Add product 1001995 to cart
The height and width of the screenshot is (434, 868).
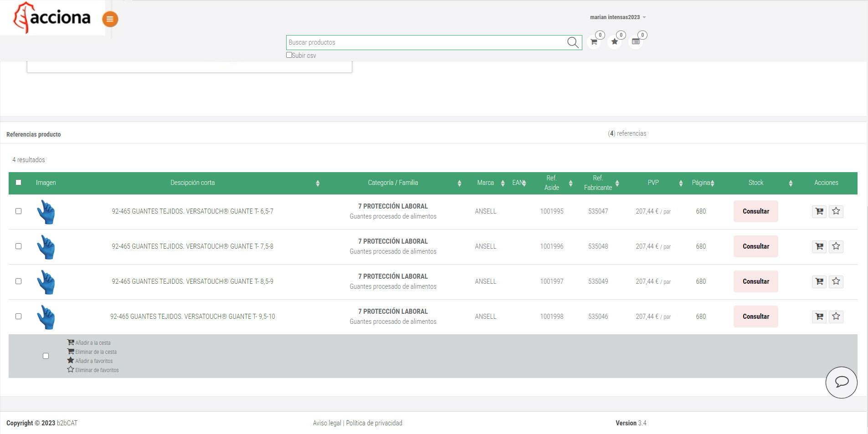coord(819,211)
